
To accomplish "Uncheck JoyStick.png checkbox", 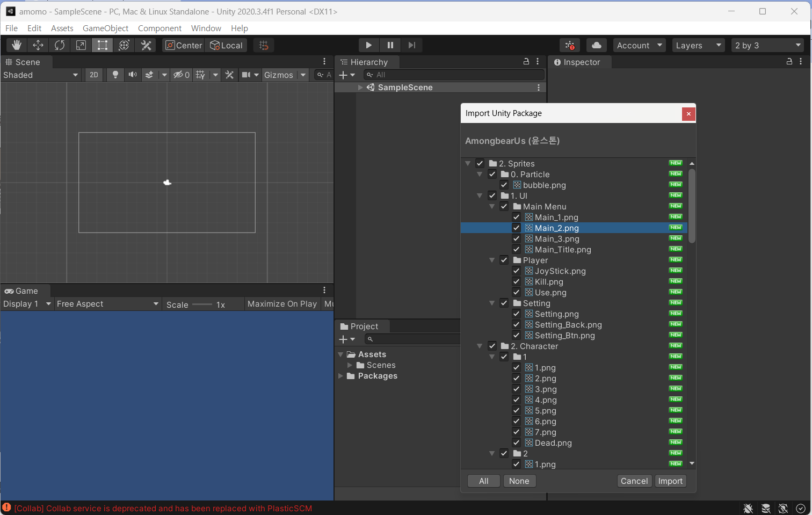I will pos(516,271).
